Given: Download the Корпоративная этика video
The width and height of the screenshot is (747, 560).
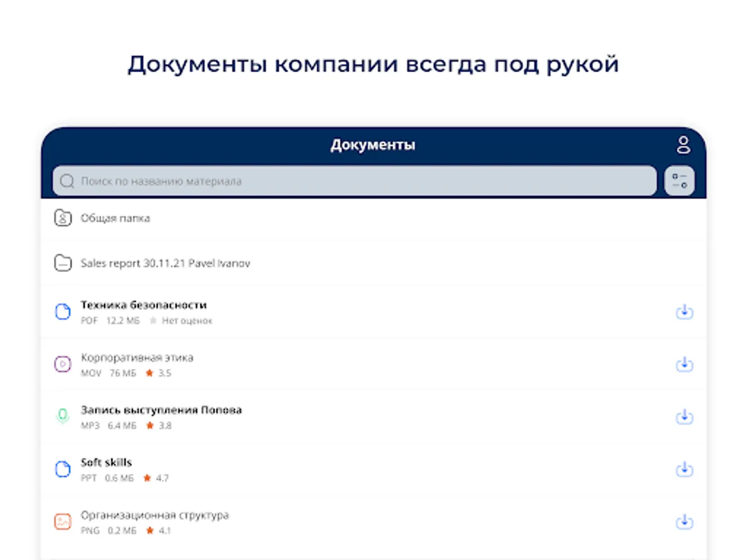Looking at the screenshot, I should point(685,364).
